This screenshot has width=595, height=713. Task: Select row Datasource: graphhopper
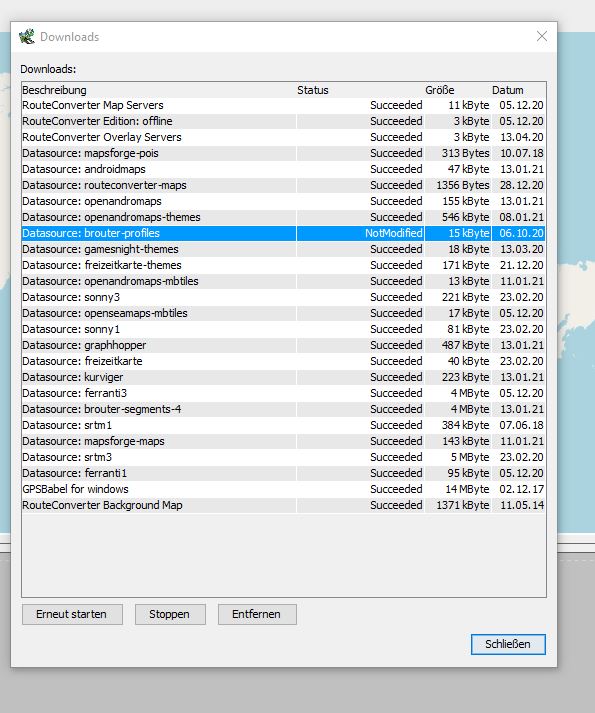(283, 345)
